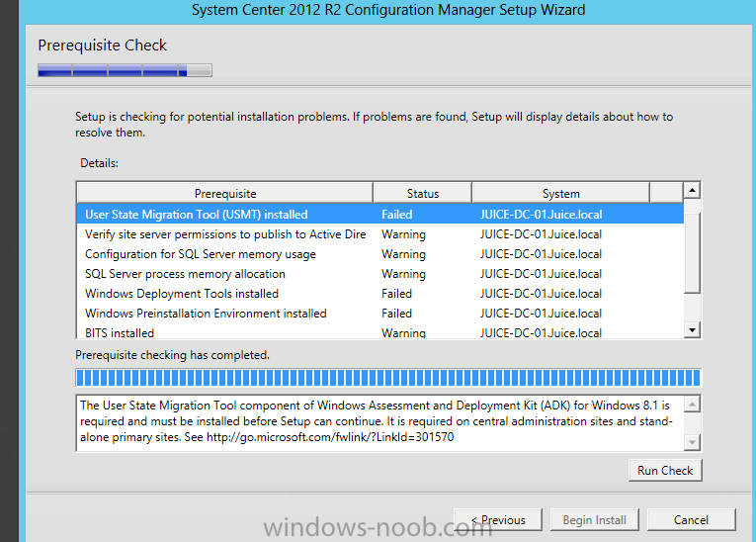This screenshot has height=542, width=756.
Task: Click Warning status for SQL Server memory usage
Action: pyautogui.click(x=403, y=254)
